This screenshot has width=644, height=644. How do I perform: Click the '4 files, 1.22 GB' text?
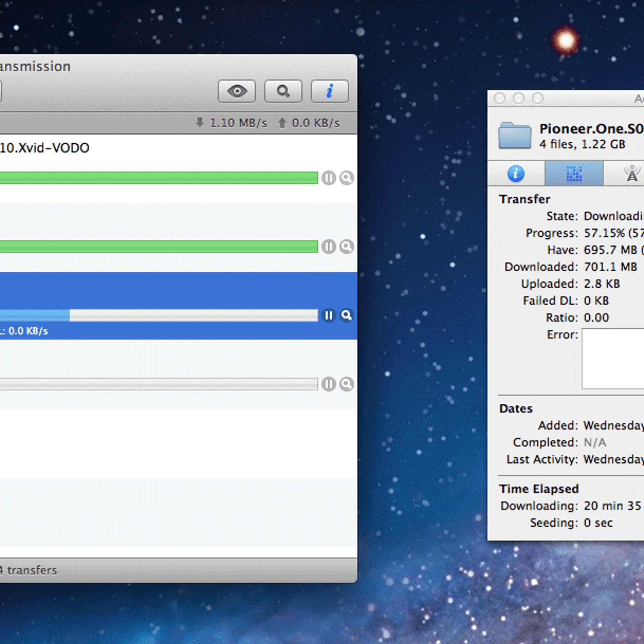582,144
